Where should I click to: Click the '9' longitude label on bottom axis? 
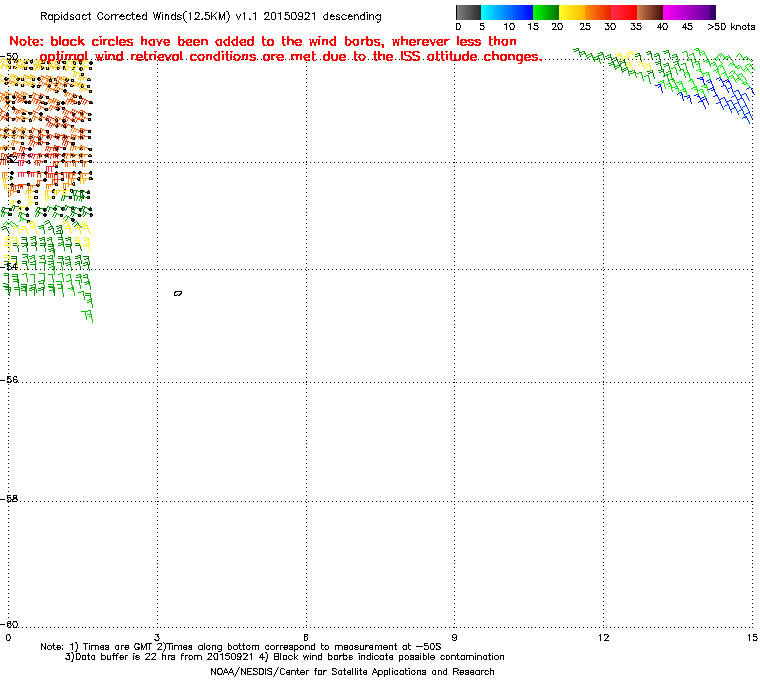click(454, 637)
